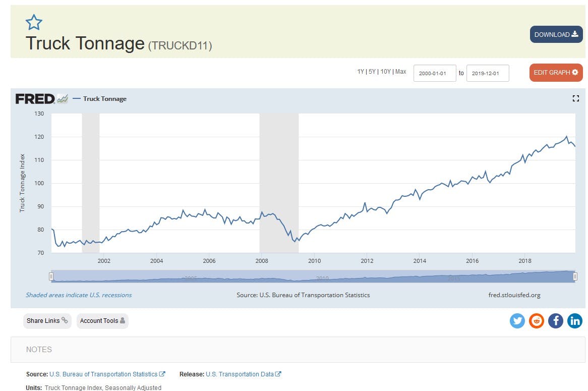Share the chart on Twitter
This screenshot has width=588, height=391.
(517, 321)
